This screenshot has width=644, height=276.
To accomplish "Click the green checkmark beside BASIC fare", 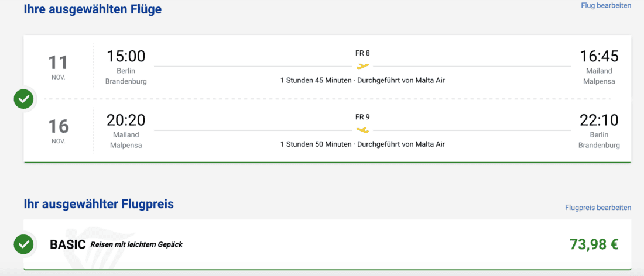I will coord(23,244).
